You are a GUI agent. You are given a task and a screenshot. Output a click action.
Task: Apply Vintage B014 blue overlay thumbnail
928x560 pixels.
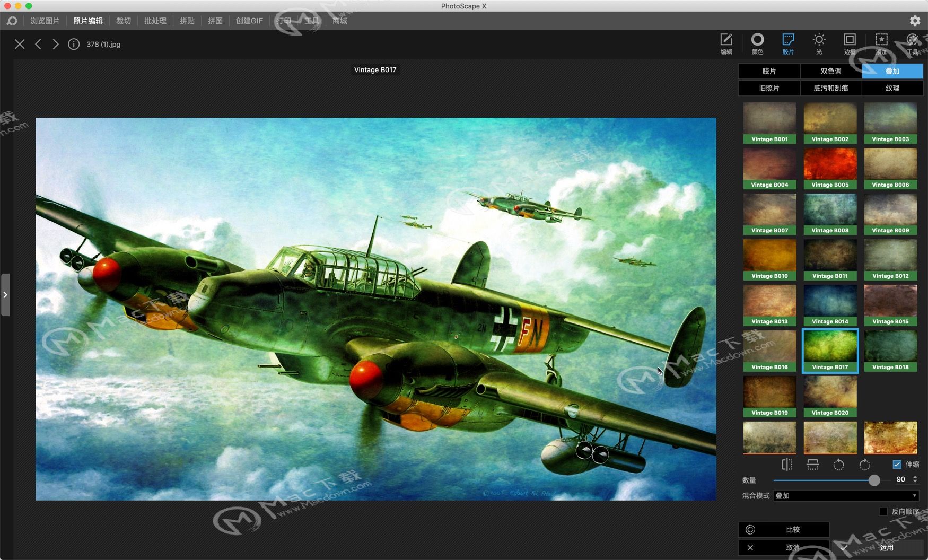click(830, 305)
